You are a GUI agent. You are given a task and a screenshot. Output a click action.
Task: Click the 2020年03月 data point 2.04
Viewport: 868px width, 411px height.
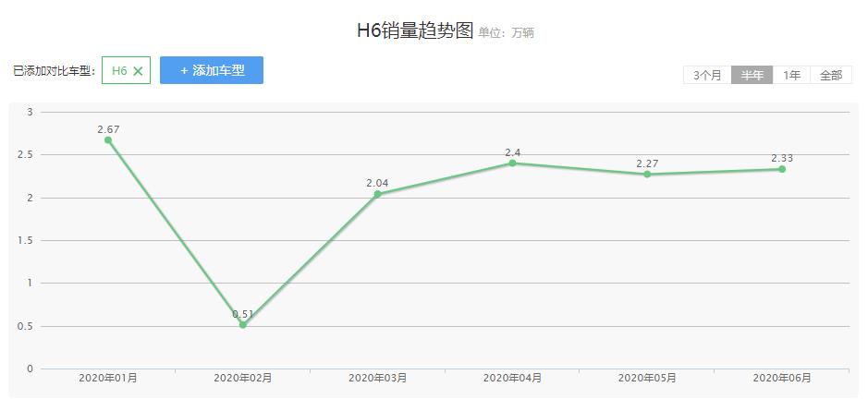(377, 194)
